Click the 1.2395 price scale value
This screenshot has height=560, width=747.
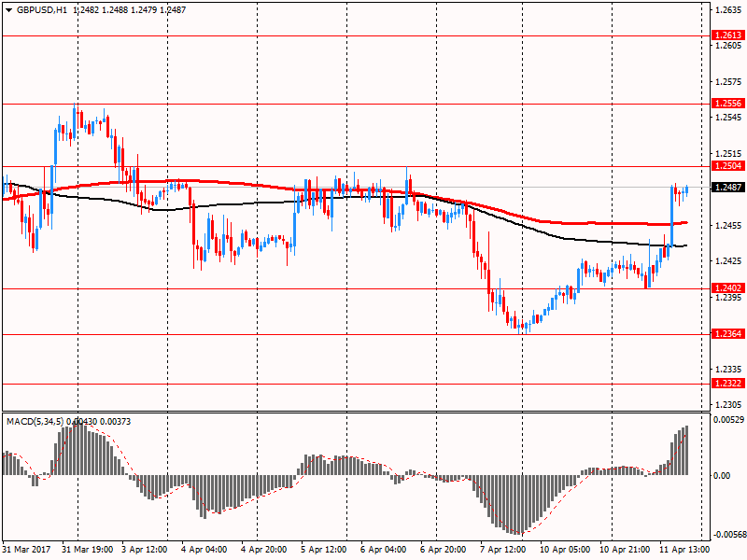pyautogui.click(x=728, y=297)
